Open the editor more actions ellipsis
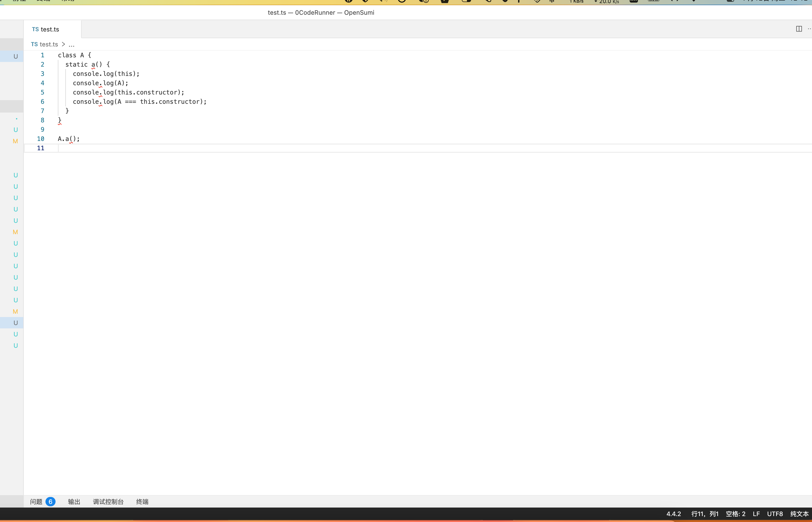Screen dimensions: 812x522 point(809,29)
